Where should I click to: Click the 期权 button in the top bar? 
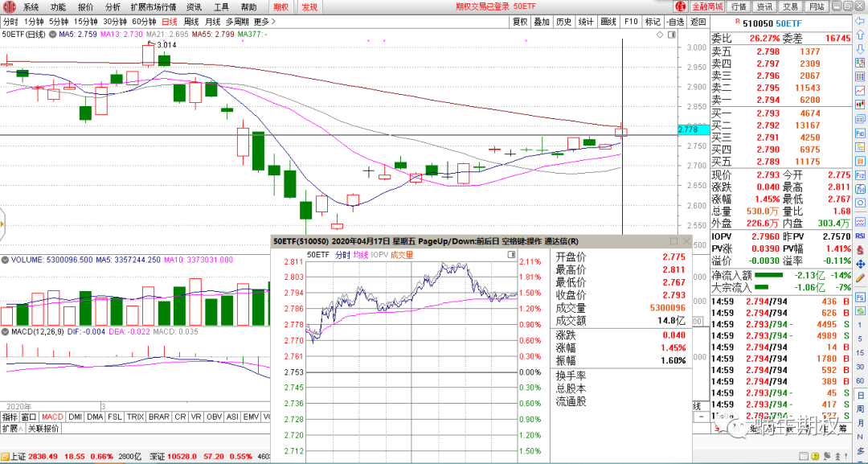[281, 7]
